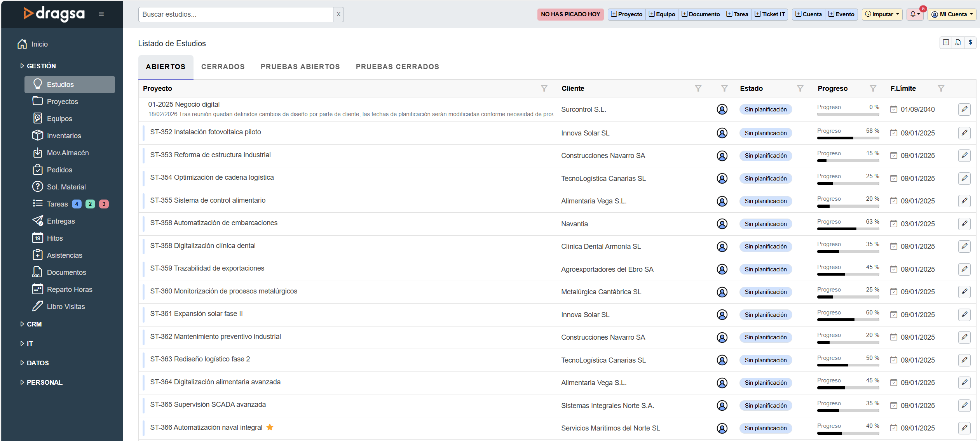Collapse the GESTIÓN sidebar section
Viewport: 980px width, 441px height.
[x=41, y=66]
